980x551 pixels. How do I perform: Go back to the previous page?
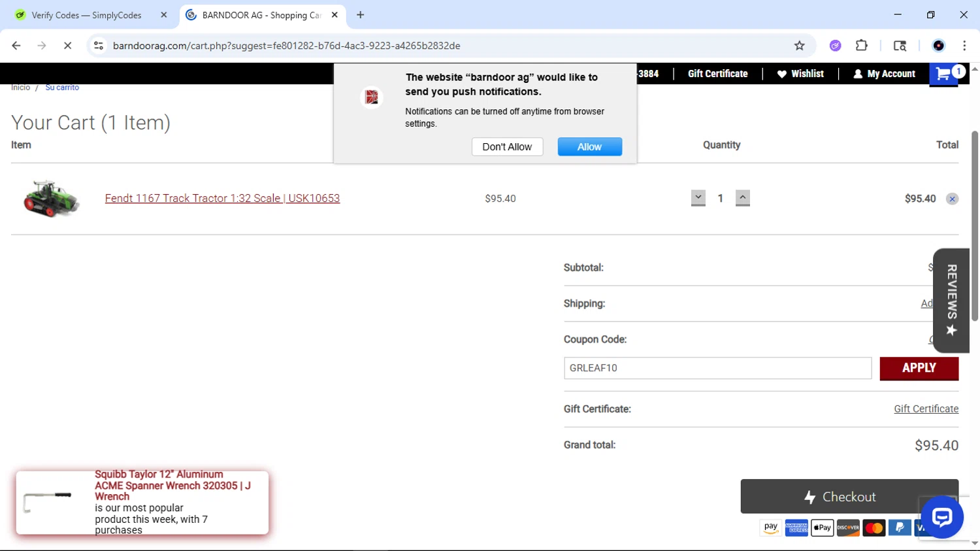[x=16, y=46]
